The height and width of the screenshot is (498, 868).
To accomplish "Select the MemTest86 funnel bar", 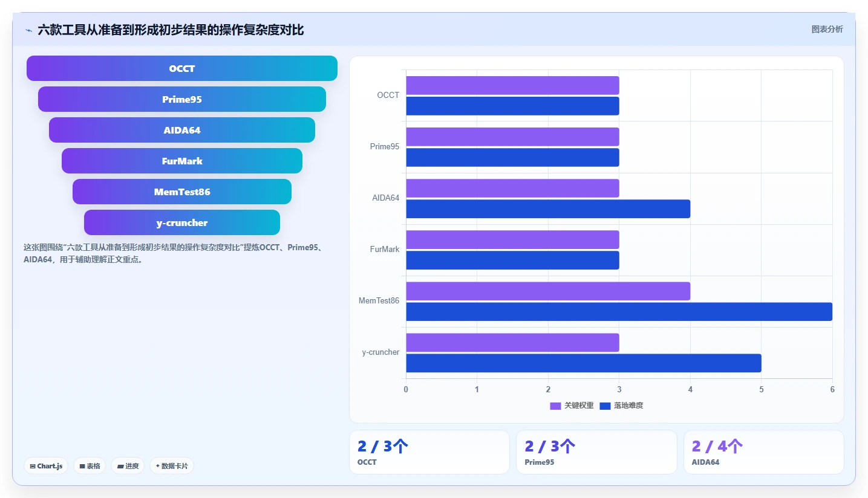I will 182,192.
